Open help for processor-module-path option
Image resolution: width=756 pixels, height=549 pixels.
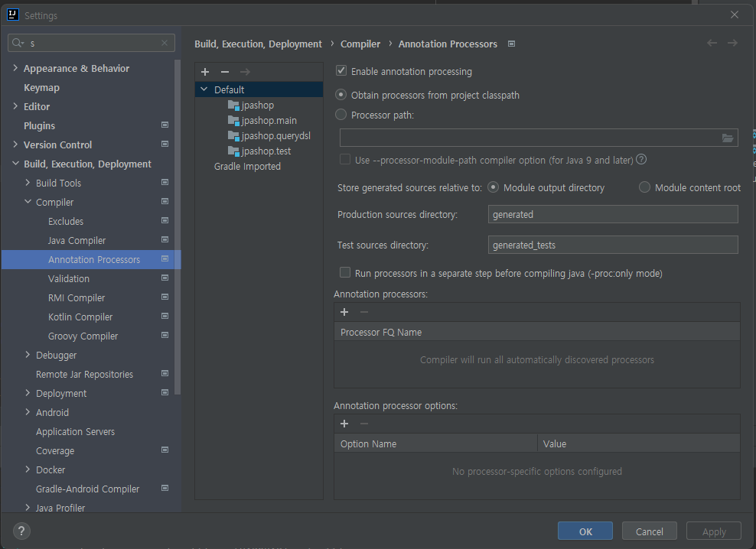click(641, 160)
